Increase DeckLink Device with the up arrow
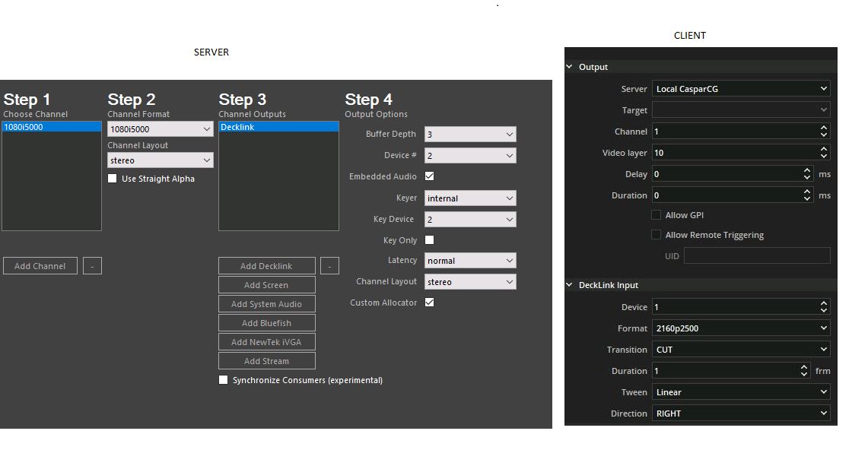The width and height of the screenshot is (868, 450). [824, 303]
